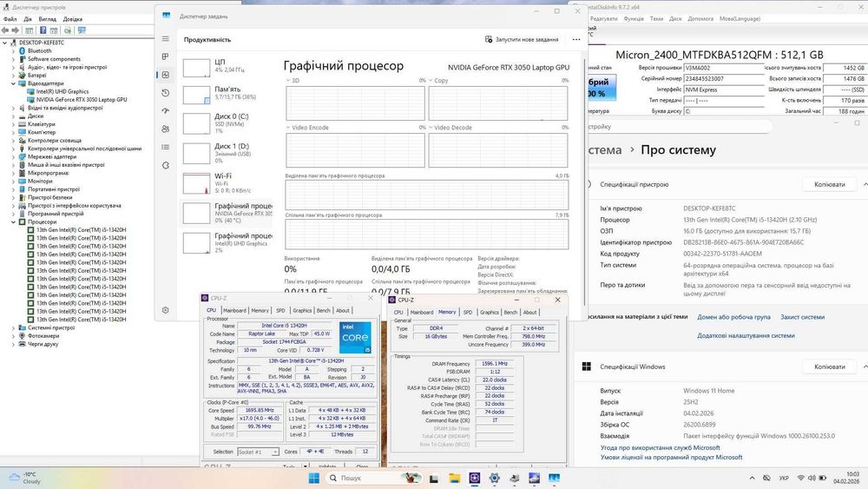Open Домен або робоча група link
868x489 pixels.
733,317
